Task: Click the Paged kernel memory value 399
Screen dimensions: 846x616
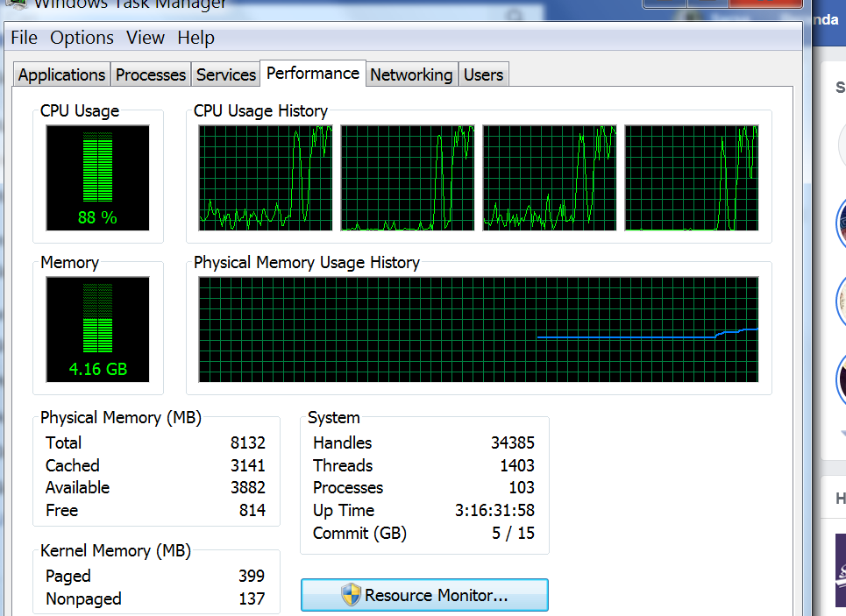Action: tap(252, 576)
